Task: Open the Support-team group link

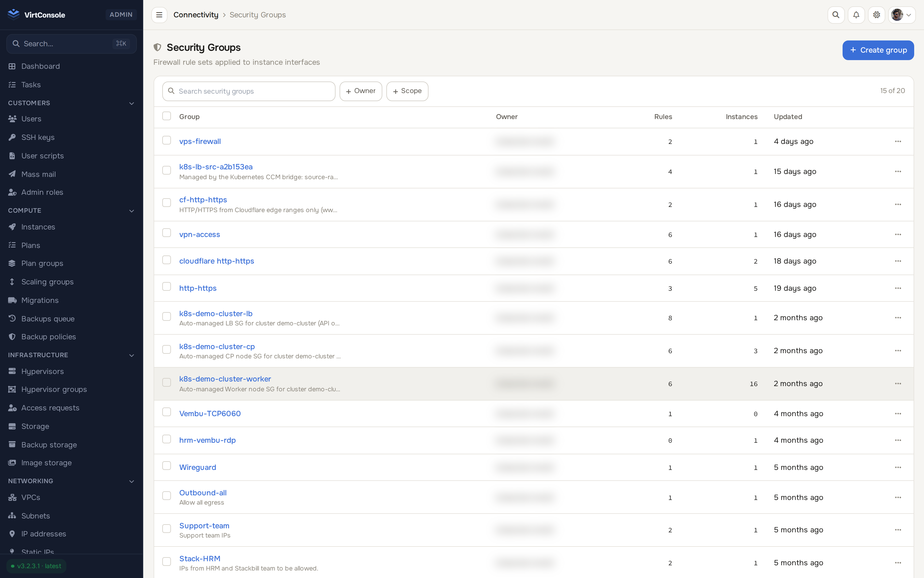Action: coord(204,526)
